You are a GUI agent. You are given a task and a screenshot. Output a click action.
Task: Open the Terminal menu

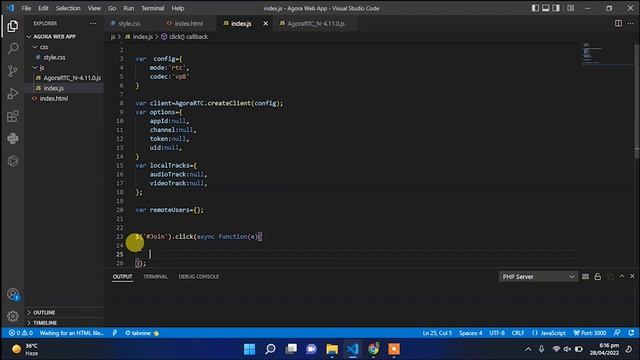pos(153,8)
